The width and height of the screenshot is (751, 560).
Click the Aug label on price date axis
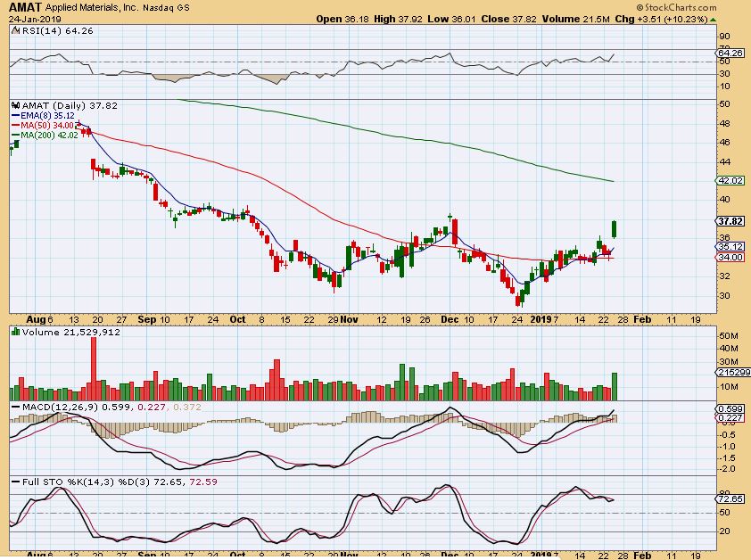point(35,319)
